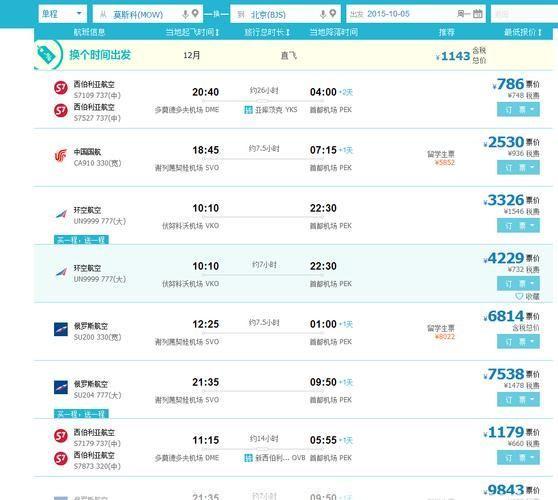
Task: Click the 买一程,送一程 promo tag under UN9999
Action: point(81,240)
